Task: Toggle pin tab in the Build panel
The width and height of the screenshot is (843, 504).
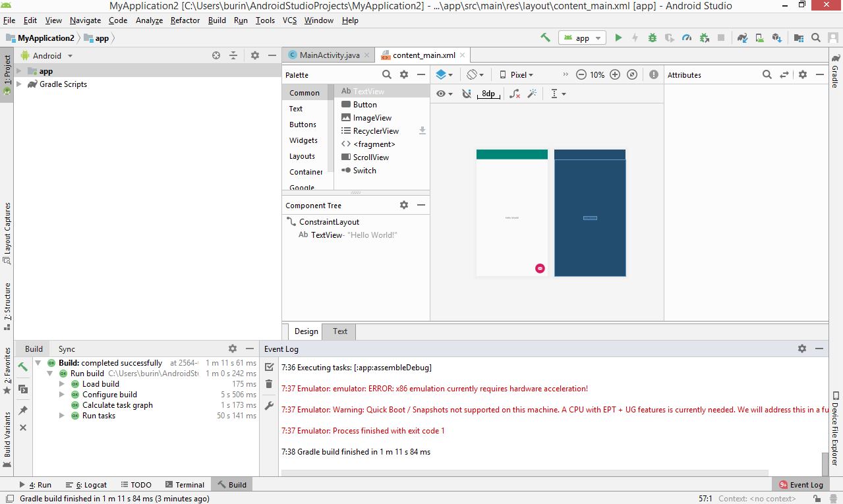Action: point(23,410)
